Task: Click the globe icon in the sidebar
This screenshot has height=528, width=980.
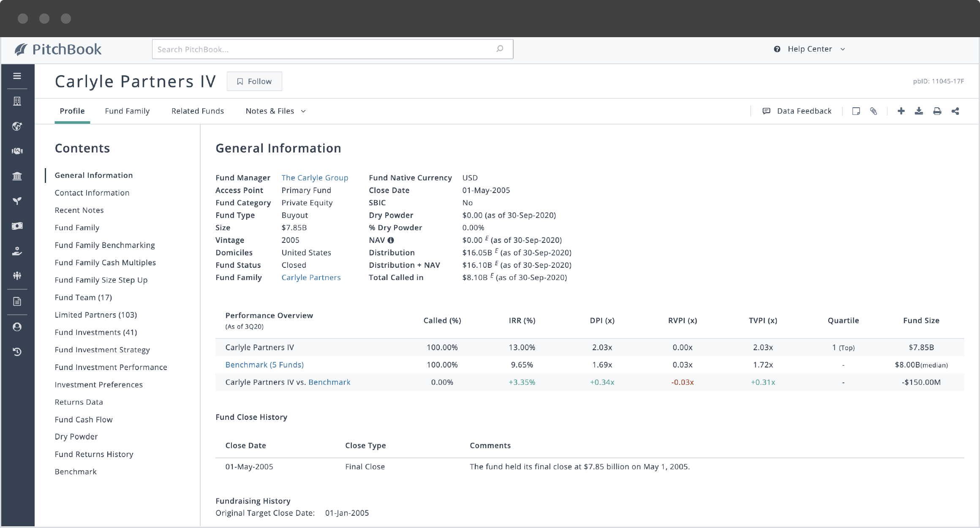Action: pyautogui.click(x=17, y=126)
